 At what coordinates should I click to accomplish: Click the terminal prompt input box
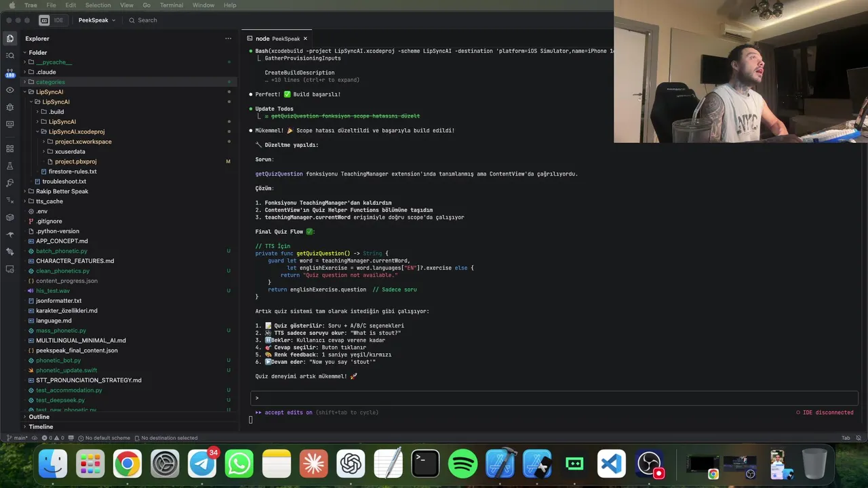click(554, 398)
